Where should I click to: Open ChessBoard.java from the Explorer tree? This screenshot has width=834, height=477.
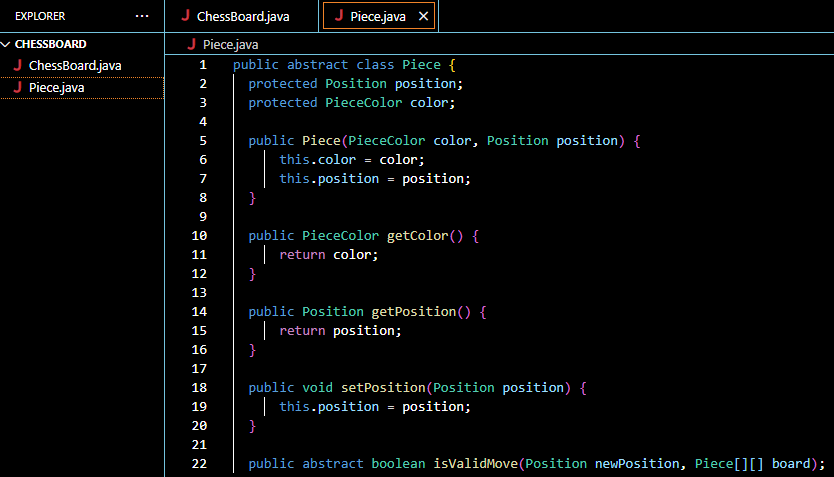pyautogui.click(x=75, y=65)
